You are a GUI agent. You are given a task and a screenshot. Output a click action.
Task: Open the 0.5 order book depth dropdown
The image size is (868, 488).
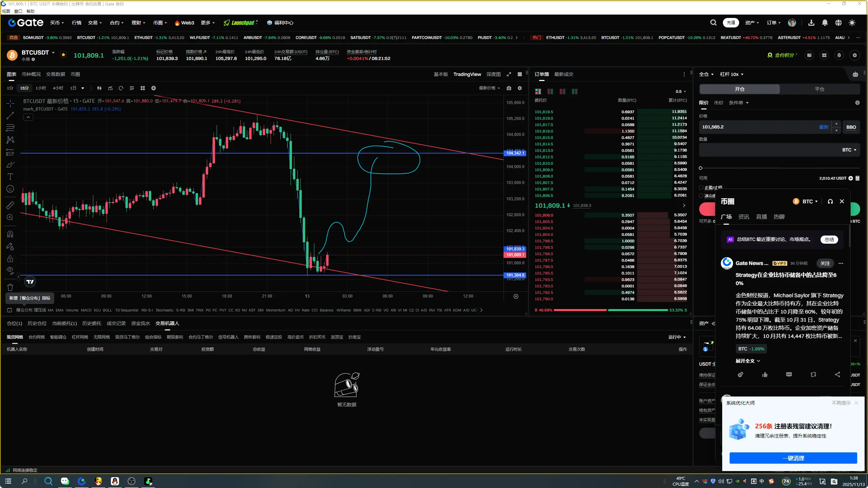click(x=680, y=91)
